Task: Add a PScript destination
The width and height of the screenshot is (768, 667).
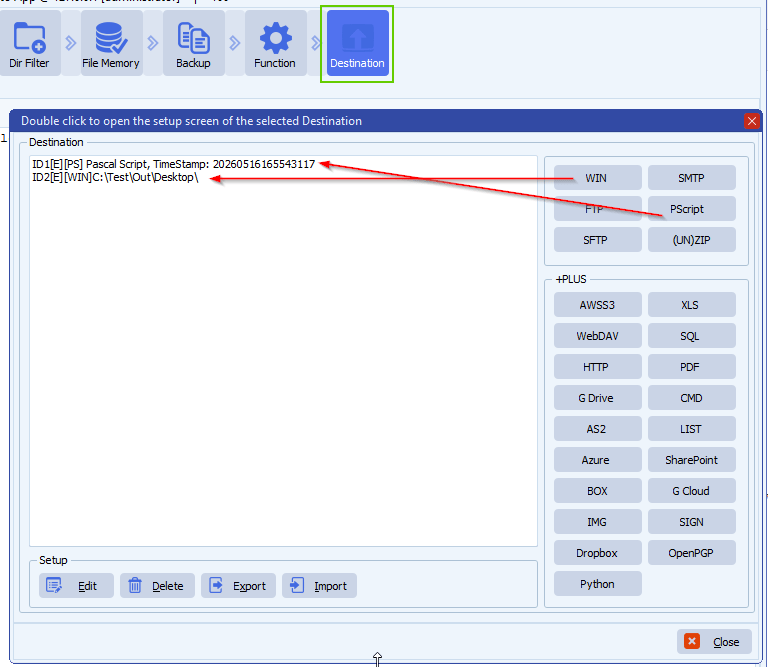Action: point(692,209)
